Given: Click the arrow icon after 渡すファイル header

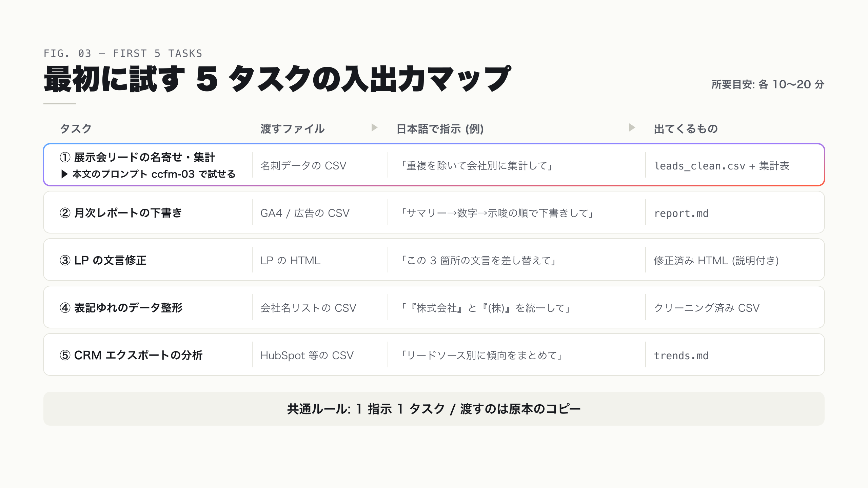Looking at the screenshot, I should pos(374,128).
